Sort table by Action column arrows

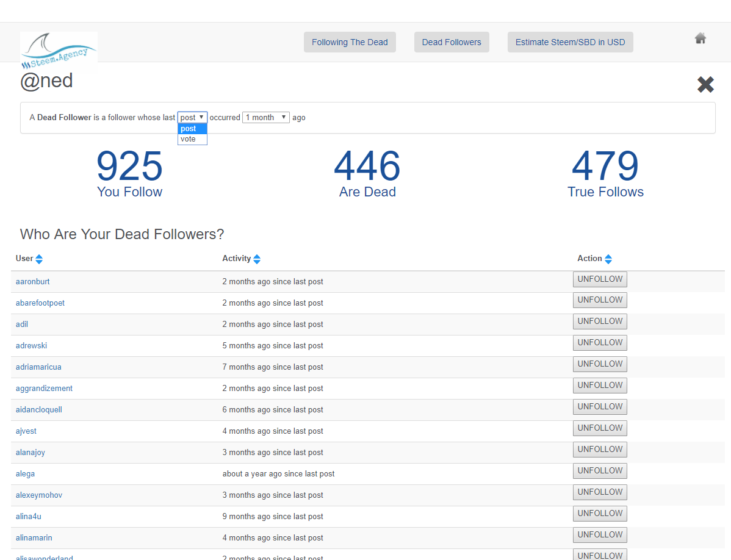(608, 259)
